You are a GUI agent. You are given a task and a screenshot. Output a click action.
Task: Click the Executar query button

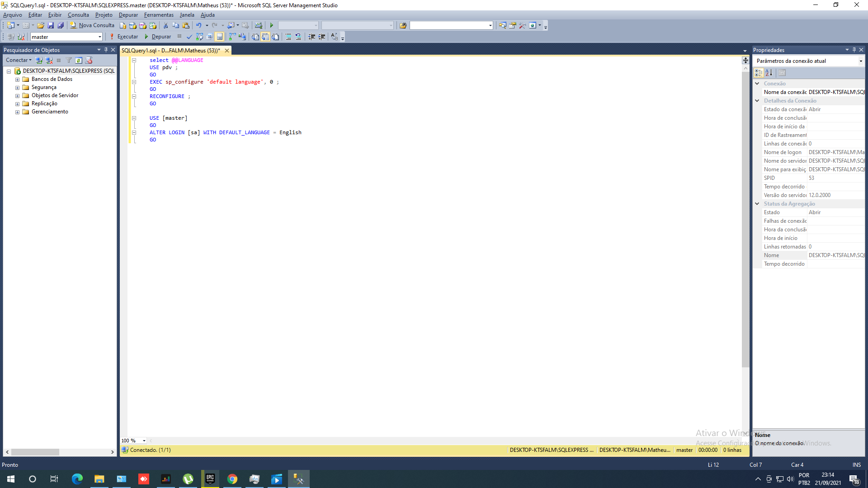(x=124, y=37)
